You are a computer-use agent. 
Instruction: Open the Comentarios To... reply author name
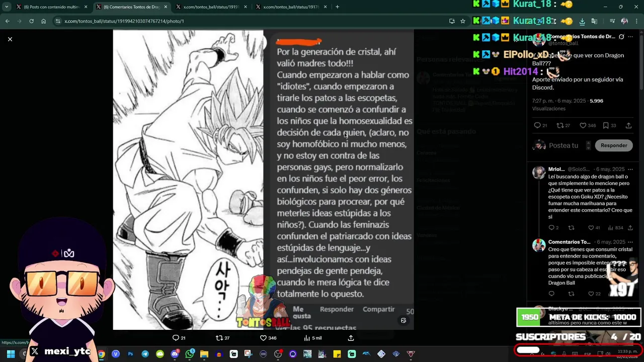point(569,242)
